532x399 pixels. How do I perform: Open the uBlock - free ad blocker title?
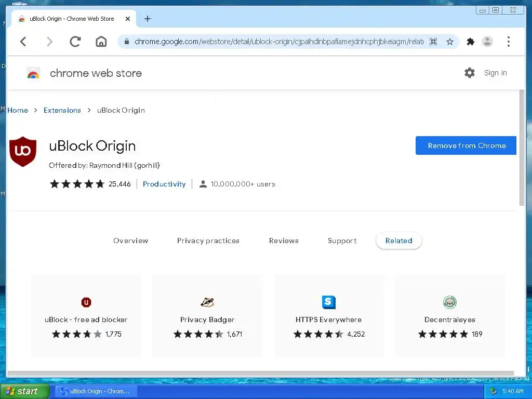tap(86, 320)
